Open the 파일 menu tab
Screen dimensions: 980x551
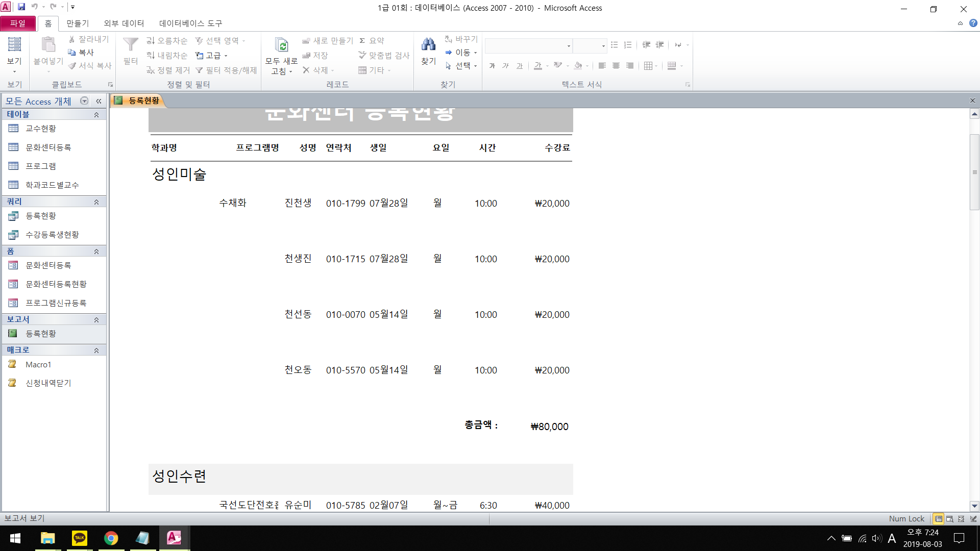point(18,23)
